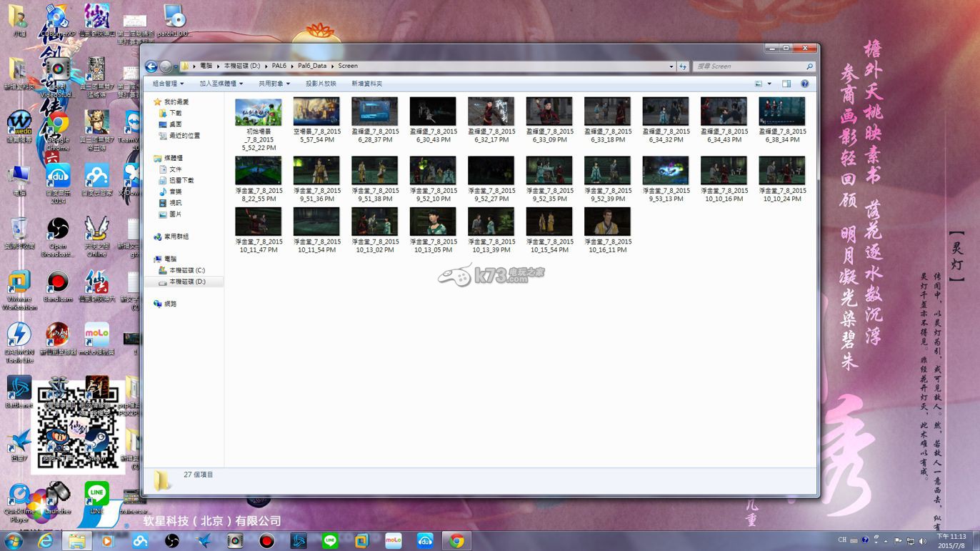Screen dimensions: 980x551
Task: Open recent pages dropdown beside forward arrow
Action: click(176, 66)
